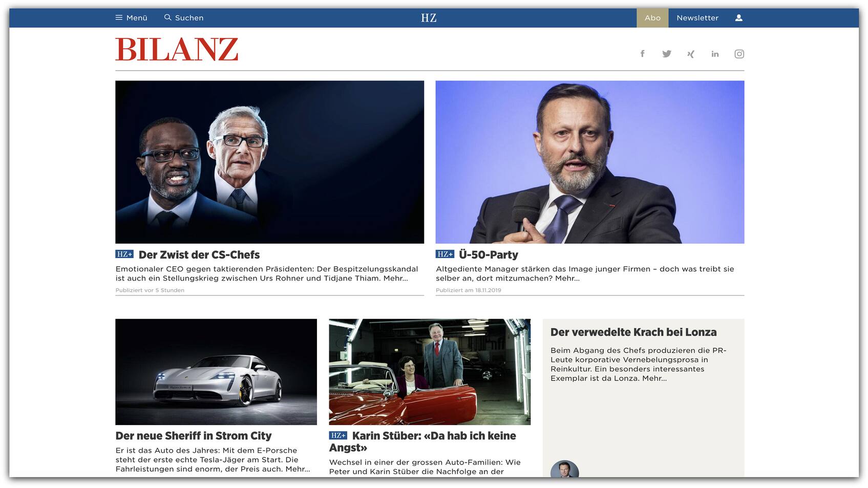Screen dimensions: 868x488
Task: Open headline Karin Stüber: «Da hab ich keine Angst»
Action: click(422, 441)
